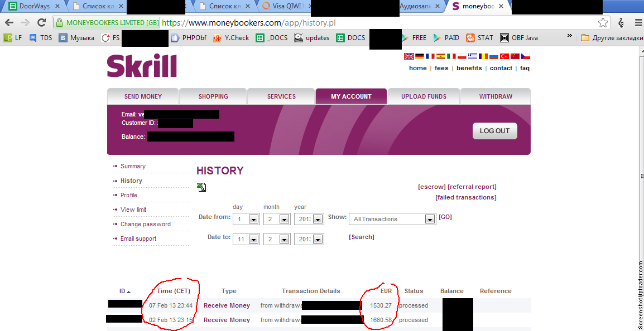Switch site language to Italian flag
This screenshot has width=644, height=331.
[x=451, y=56]
